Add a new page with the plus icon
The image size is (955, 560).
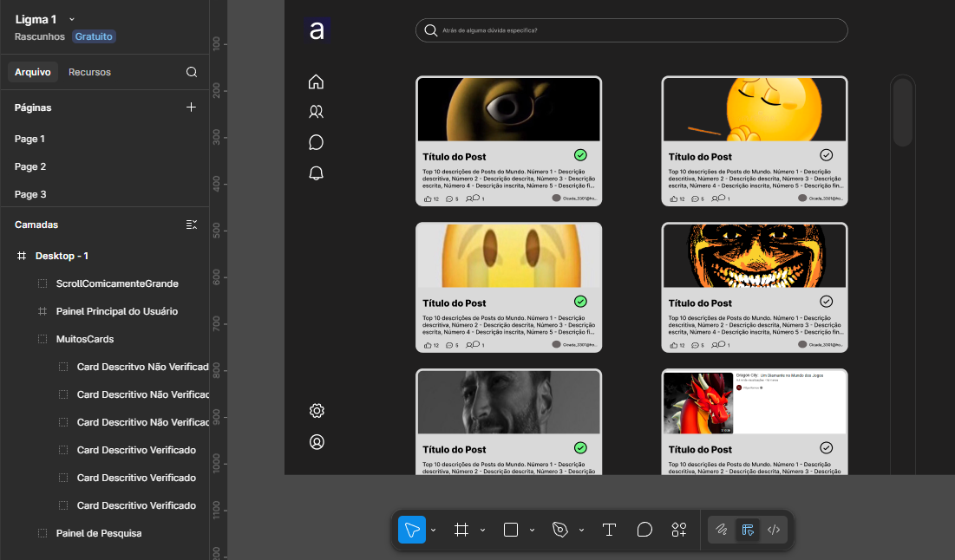point(192,107)
